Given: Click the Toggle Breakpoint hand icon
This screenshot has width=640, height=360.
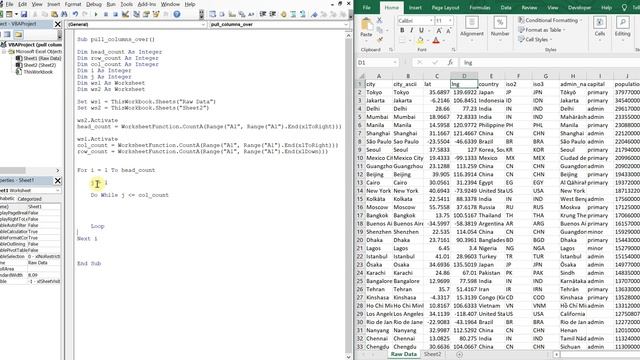Looking at the screenshot, I should point(283,14).
